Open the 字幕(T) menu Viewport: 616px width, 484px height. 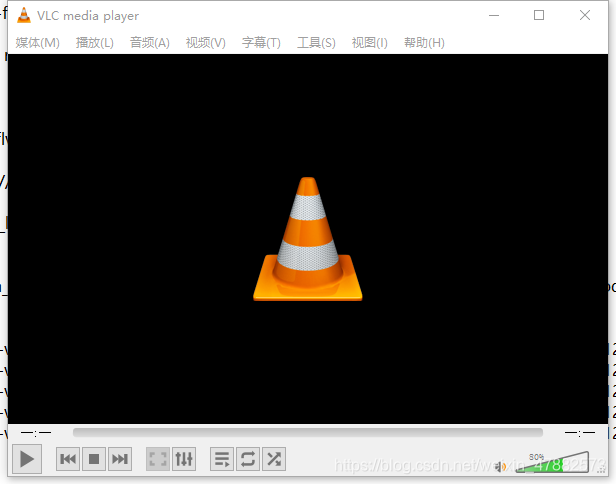coord(261,42)
